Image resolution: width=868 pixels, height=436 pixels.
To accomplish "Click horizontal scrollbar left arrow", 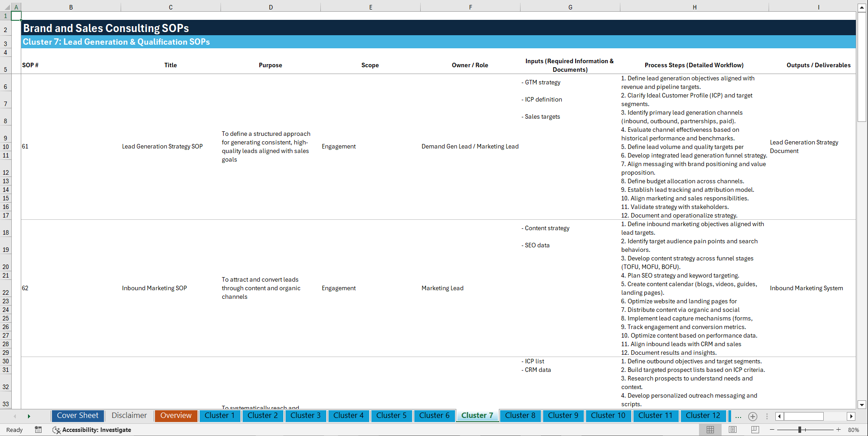I will tap(779, 416).
